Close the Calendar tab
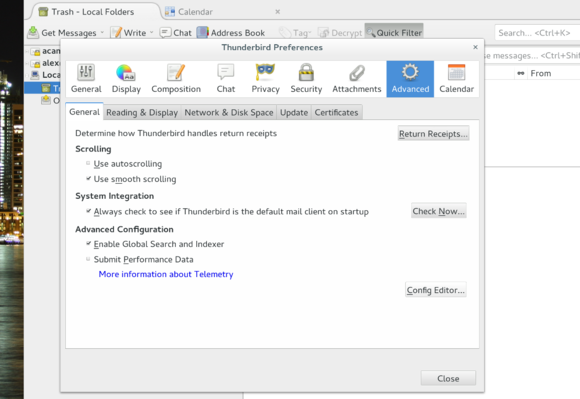Screen dimensions: 580x399 (277, 12)
